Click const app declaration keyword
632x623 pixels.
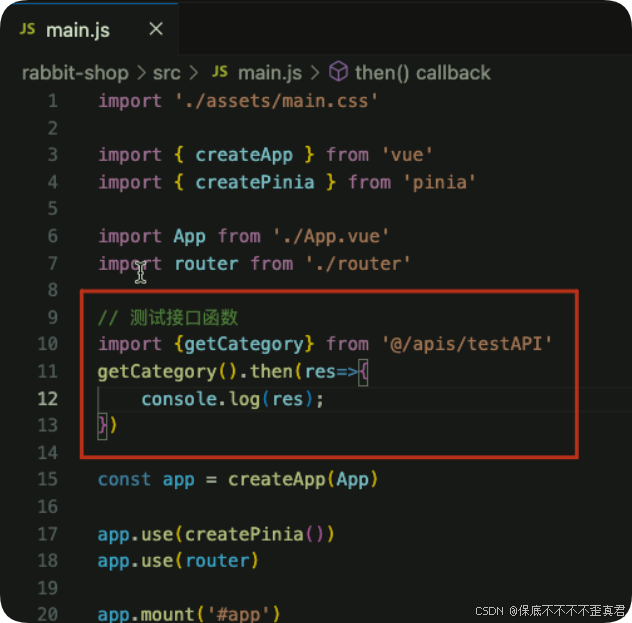tap(125, 480)
